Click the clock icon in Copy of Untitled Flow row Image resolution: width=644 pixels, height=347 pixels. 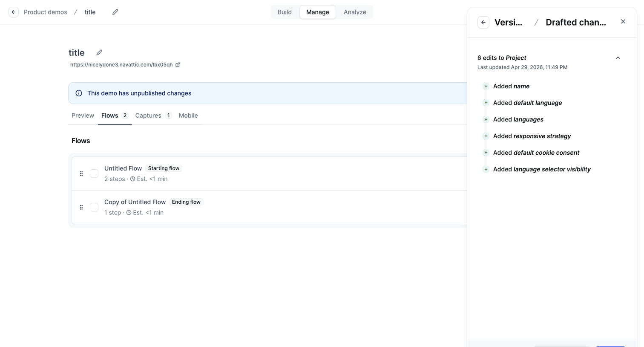[129, 213]
